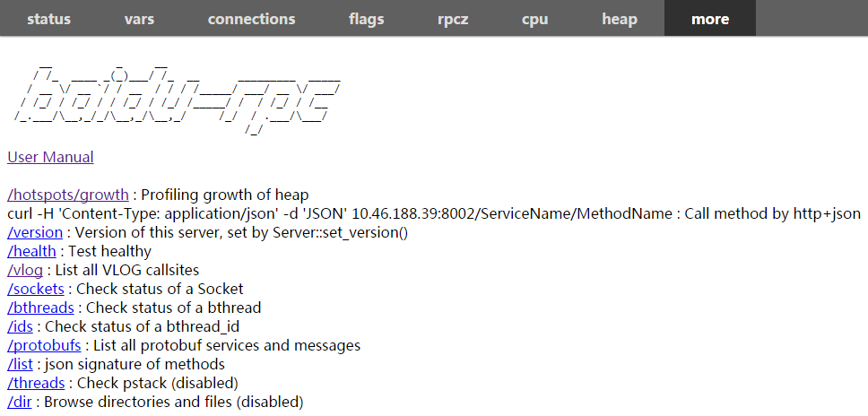Follow the /hotspots/growth link
This screenshot has height=416, width=868.
[x=68, y=195]
